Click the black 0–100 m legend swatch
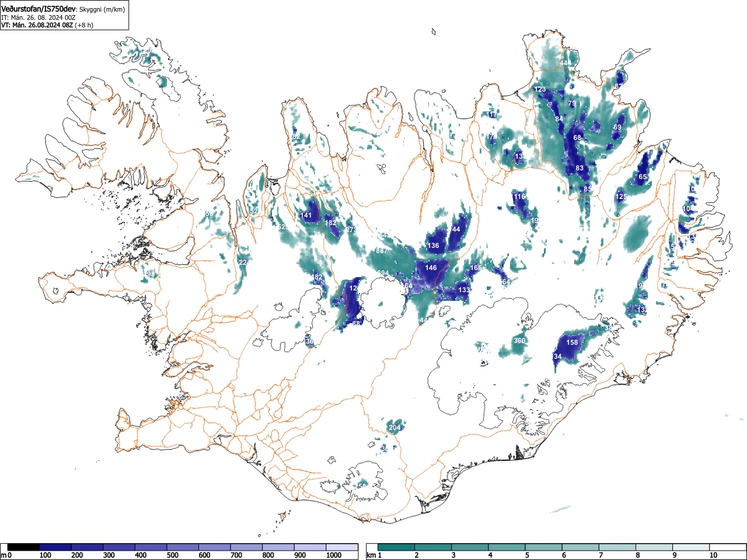 (23, 547)
